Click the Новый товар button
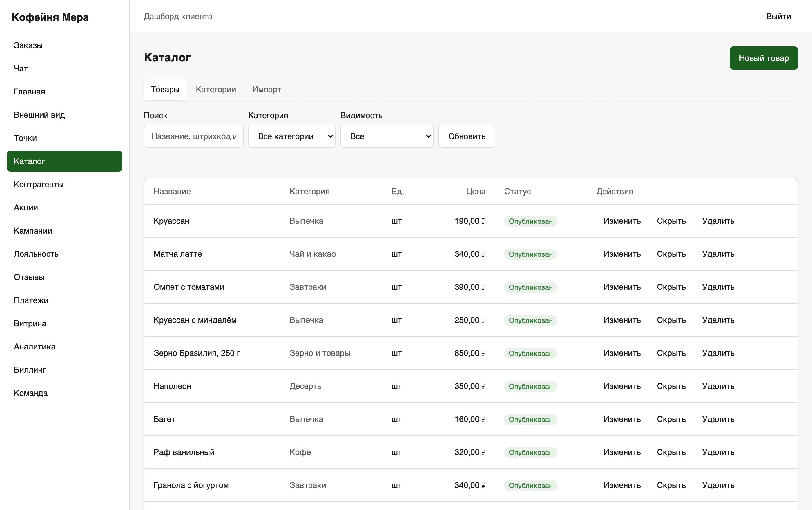Screen dimensions: 812x510 [764, 58]
